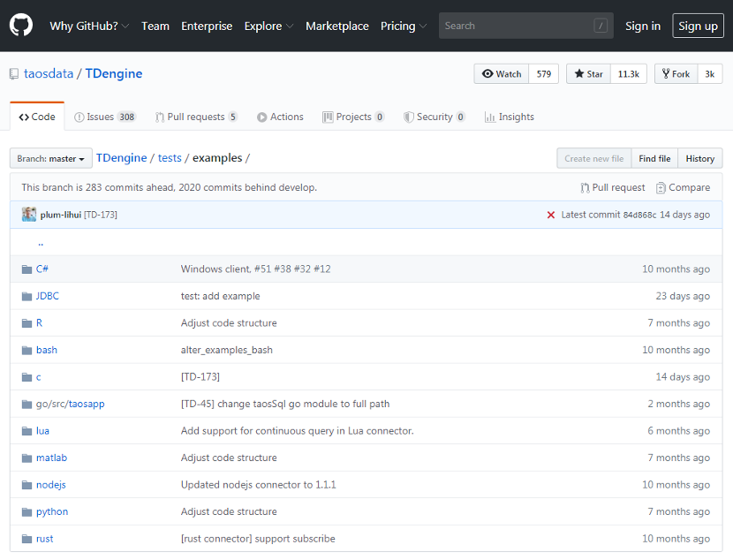Viewport: 733px width, 560px height.
Task: Open commit message 'alter_examples_bash'
Action: point(227,350)
